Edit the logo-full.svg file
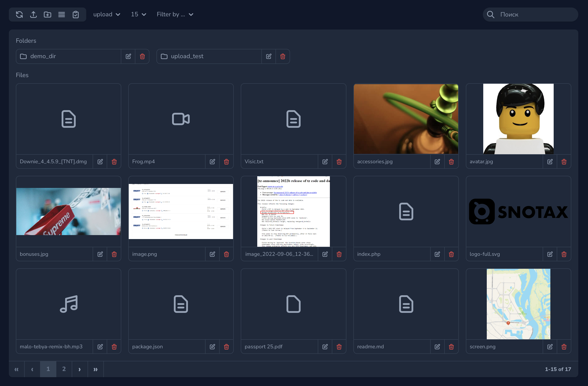This screenshot has height=386, width=588. click(550, 254)
